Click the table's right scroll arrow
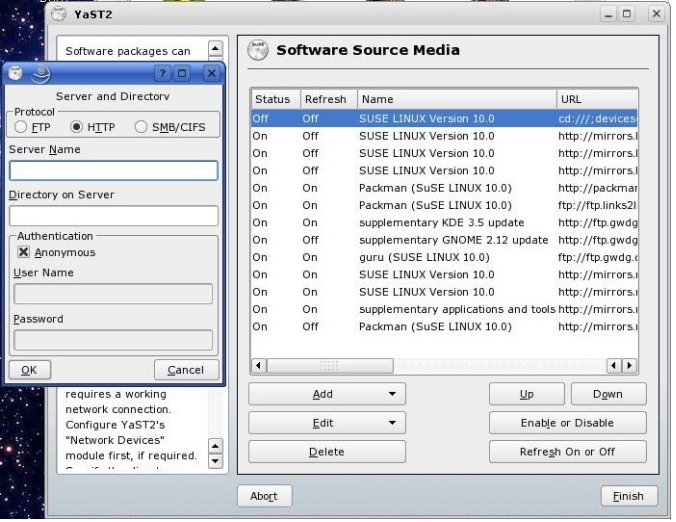676x522 pixels. tap(629, 366)
